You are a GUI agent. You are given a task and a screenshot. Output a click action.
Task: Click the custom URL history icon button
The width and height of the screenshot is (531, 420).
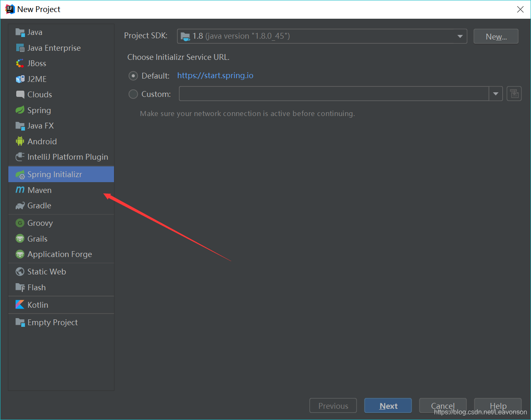pyautogui.click(x=514, y=94)
